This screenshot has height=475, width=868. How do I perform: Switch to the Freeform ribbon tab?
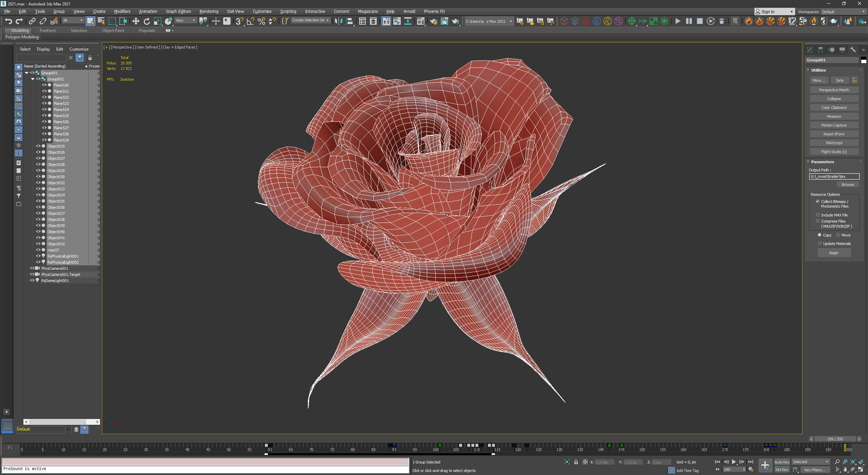pos(47,31)
